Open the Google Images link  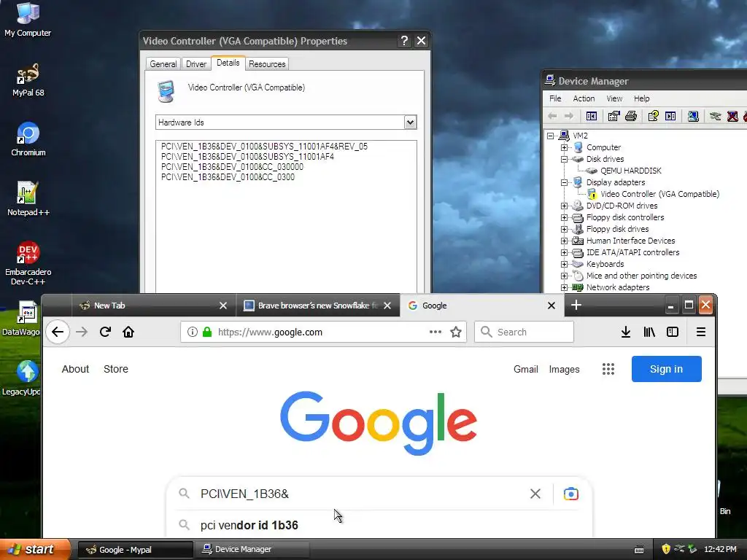point(564,369)
